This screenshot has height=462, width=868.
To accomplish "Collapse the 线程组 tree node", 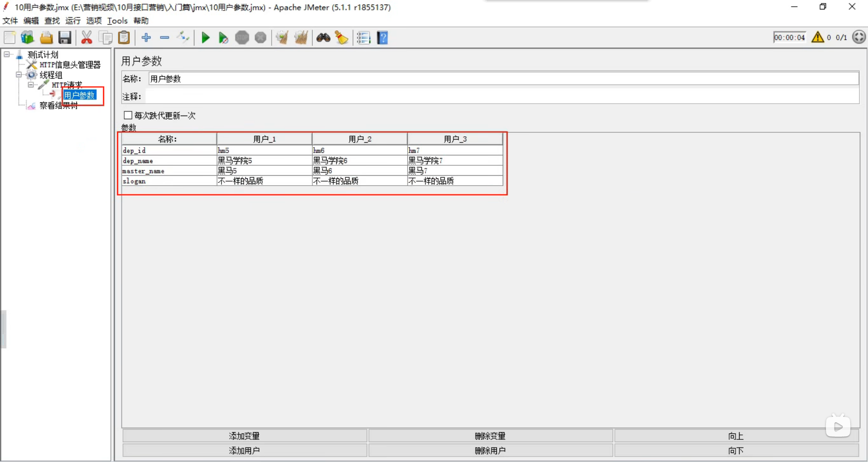I will pyautogui.click(x=19, y=75).
